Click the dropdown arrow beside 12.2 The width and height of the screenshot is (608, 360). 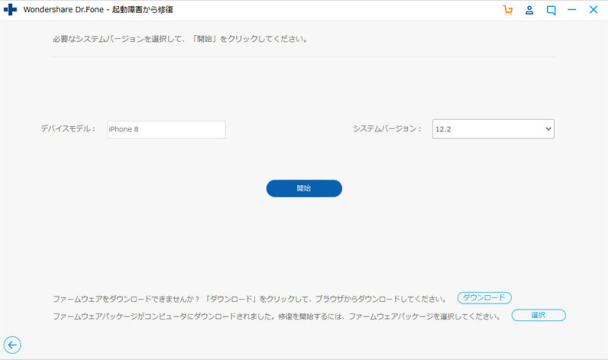tap(548, 129)
